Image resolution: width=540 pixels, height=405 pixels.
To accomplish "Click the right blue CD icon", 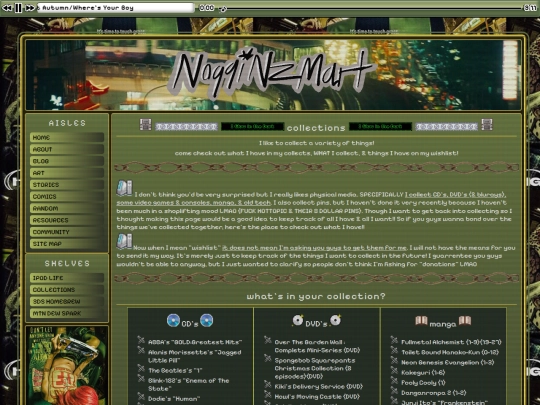I will pos(206,320).
